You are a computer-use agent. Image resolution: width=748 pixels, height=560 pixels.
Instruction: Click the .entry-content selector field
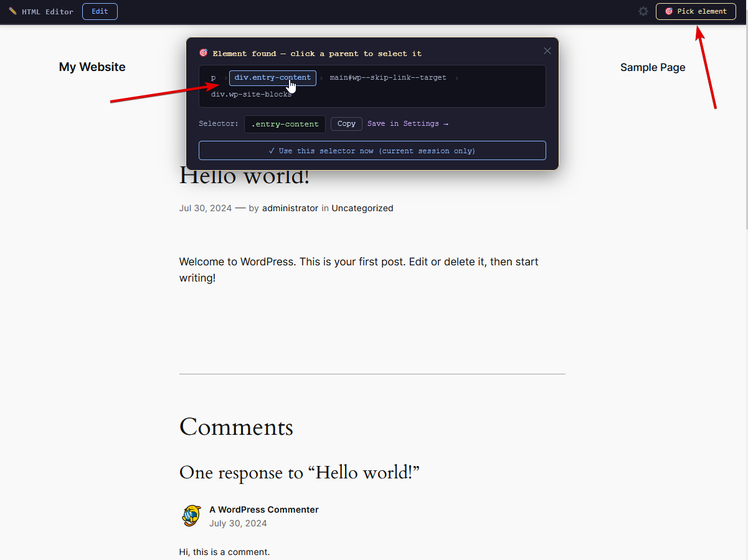(x=285, y=124)
